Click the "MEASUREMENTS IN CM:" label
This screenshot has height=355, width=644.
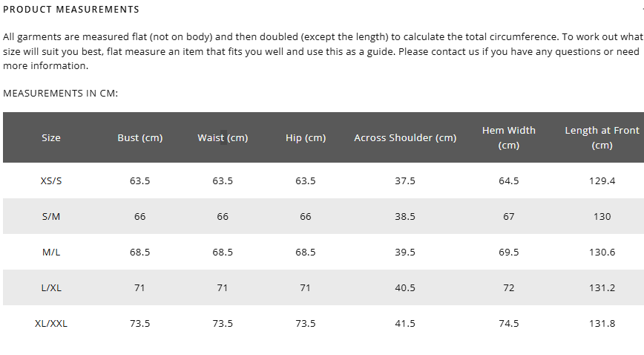pos(61,94)
